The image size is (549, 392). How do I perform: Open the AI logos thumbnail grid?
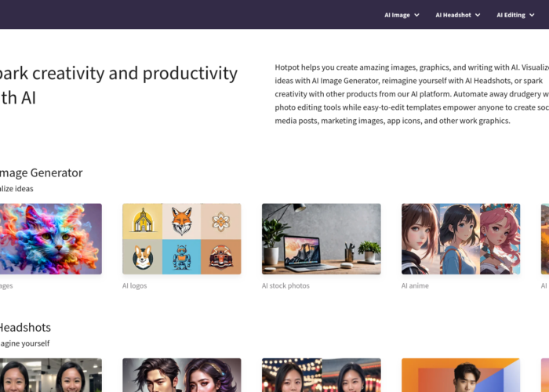coord(182,238)
